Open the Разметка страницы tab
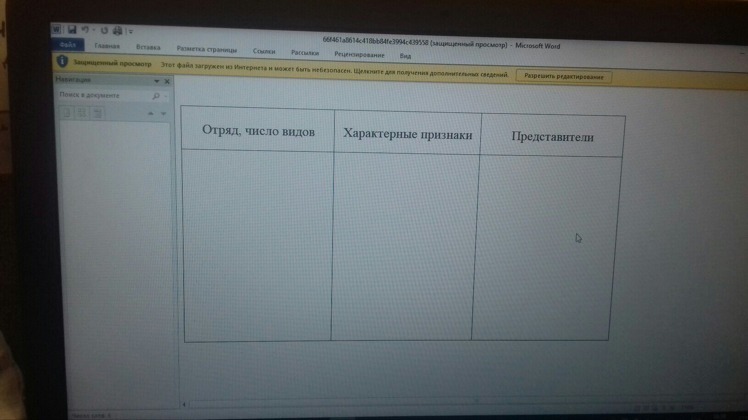The width and height of the screenshot is (748, 420). [207, 49]
